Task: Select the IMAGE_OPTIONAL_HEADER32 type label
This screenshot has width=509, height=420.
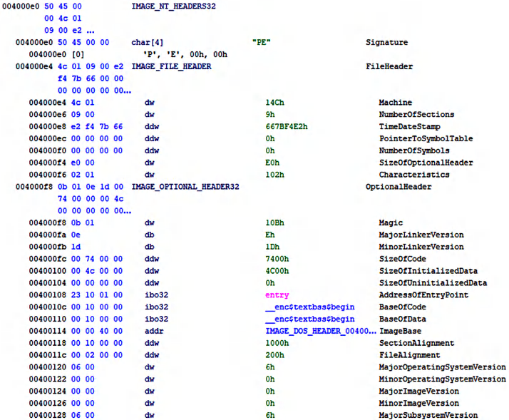Action: (x=185, y=187)
